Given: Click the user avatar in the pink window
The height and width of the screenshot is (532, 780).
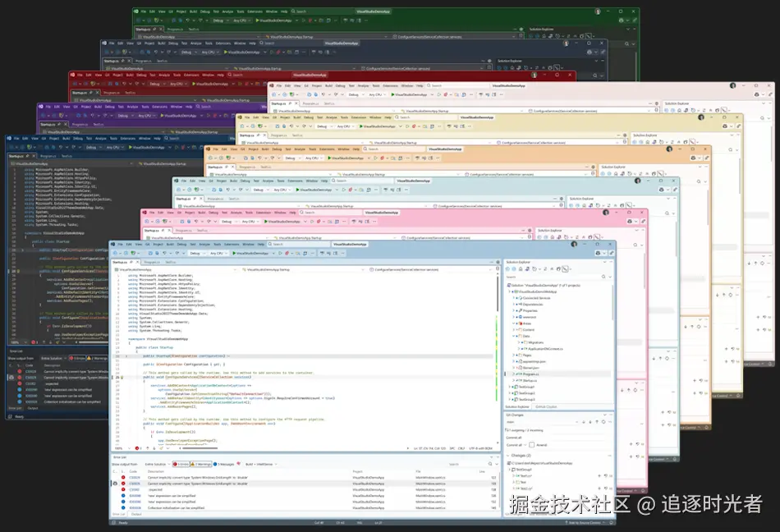Looking at the screenshot, I should pos(605,213).
